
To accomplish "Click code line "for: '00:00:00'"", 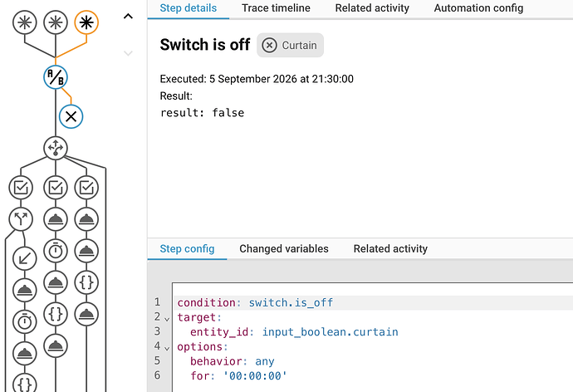I will click(x=238, y=376).
